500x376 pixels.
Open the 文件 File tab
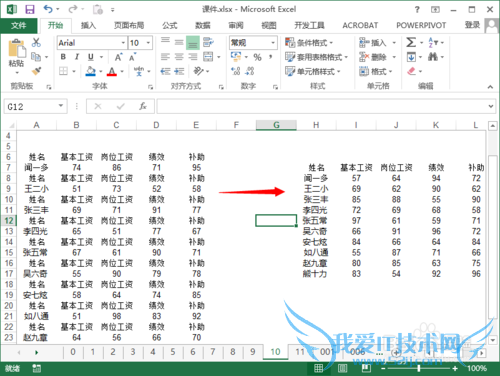coord(18,25)
